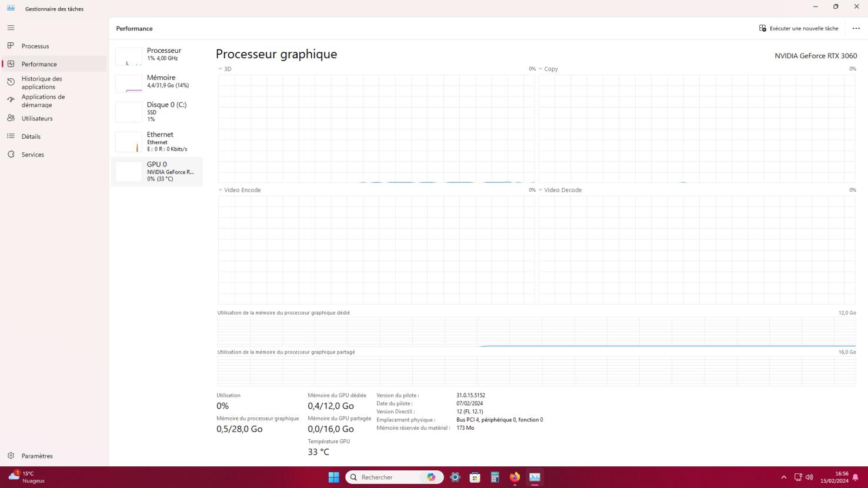Collapse the Video Decode graph

(541, 190)
